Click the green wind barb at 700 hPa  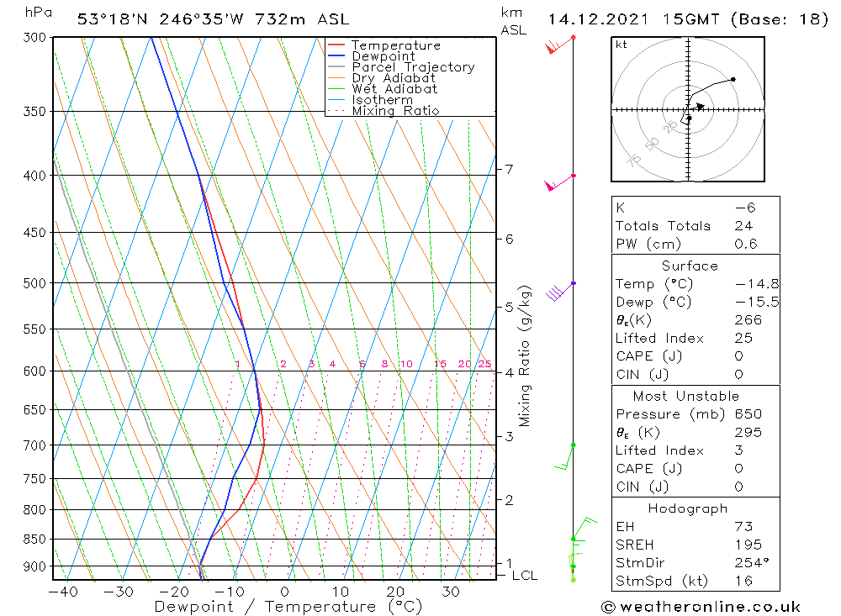click(x=564, y=457)
